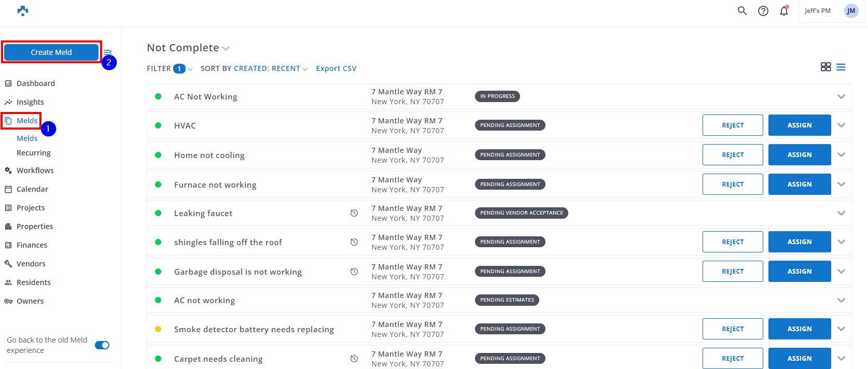This screenshot has height=369, width=868.
Task: Assign the HVAC meld
Action: (799, 125)
